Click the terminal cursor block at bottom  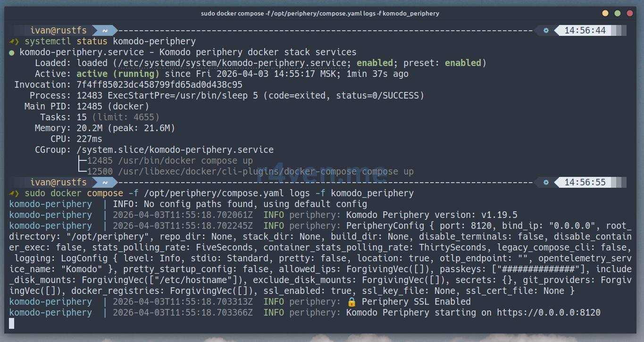click(x=12, y=323)
